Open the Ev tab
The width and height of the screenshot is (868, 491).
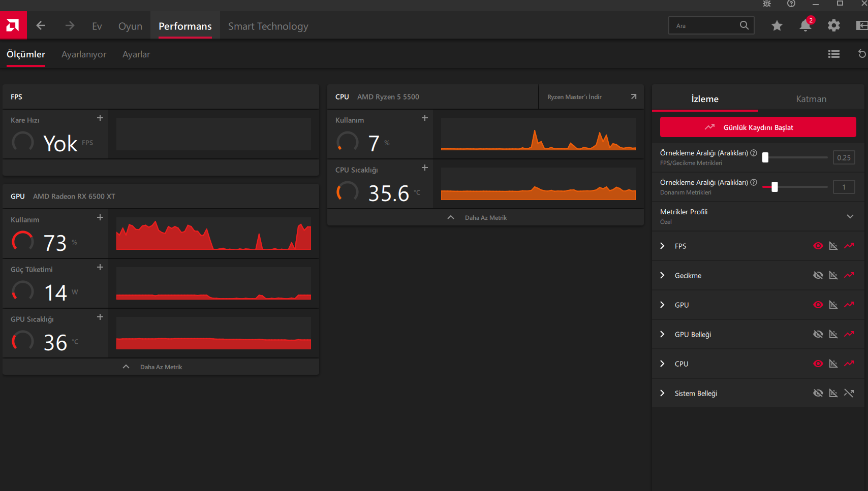(x=97, y=26)
